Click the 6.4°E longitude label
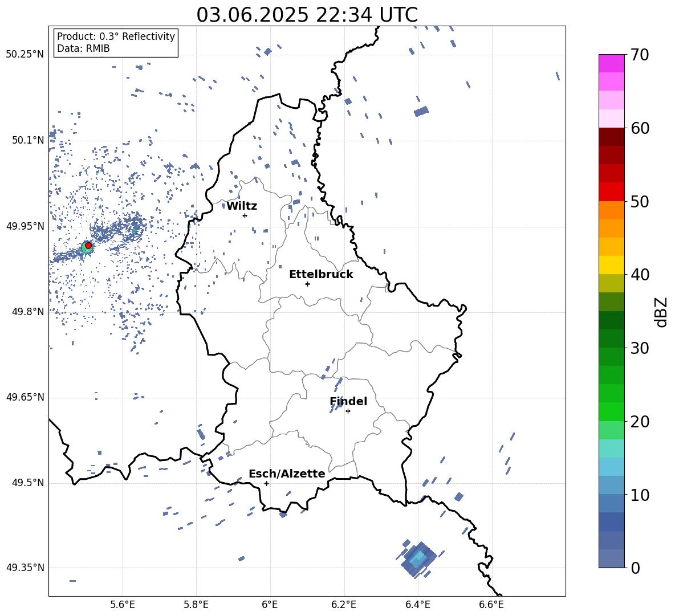Viewport: 675px width, 616px height. click(417, 605)
